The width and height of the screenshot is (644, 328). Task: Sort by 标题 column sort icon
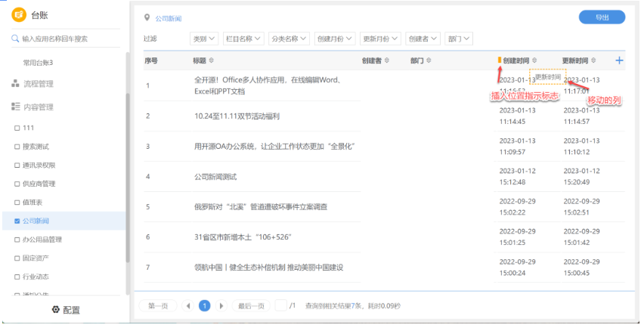point(211,60)
